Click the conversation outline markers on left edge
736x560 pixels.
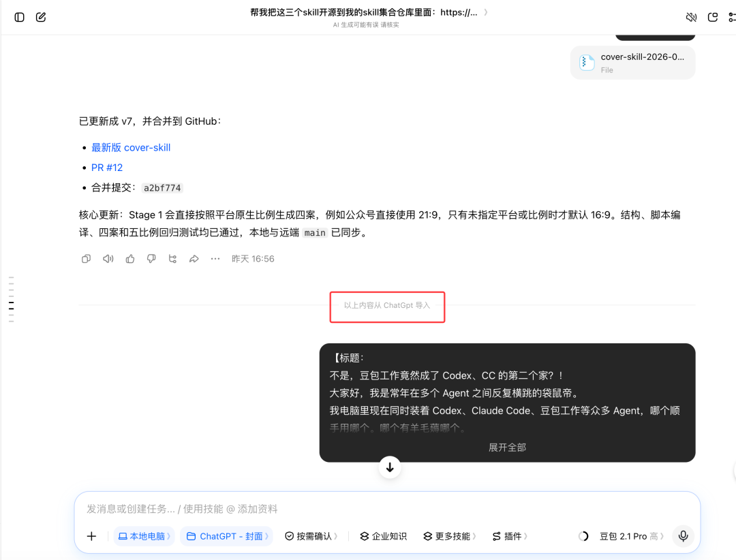tap(12, 300)
